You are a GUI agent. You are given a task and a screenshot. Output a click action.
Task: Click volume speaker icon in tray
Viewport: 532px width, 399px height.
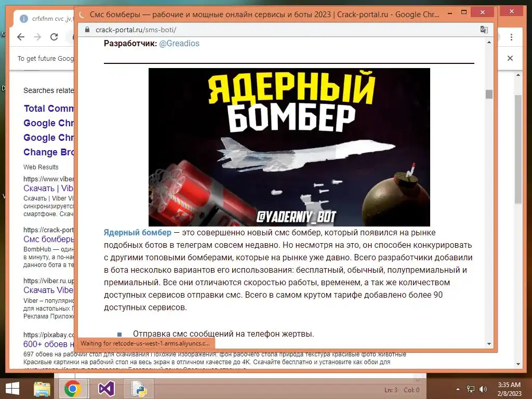coord(483,389)
